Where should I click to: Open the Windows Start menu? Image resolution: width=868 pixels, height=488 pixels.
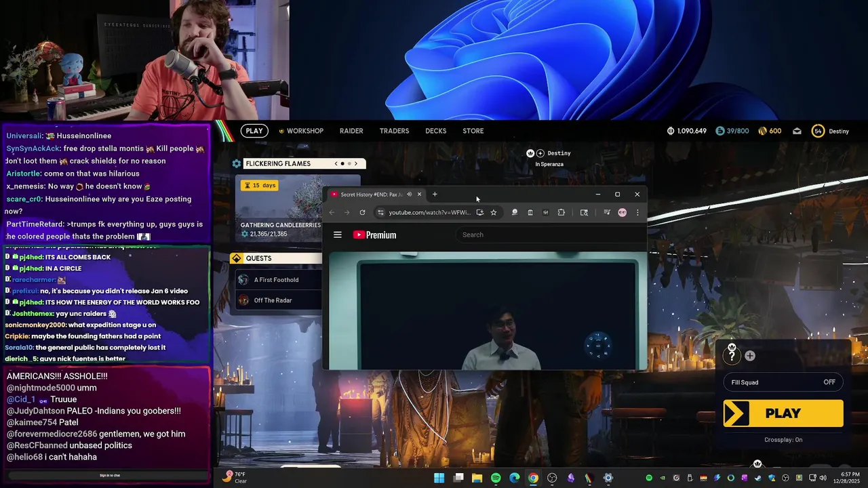point(439,478)
